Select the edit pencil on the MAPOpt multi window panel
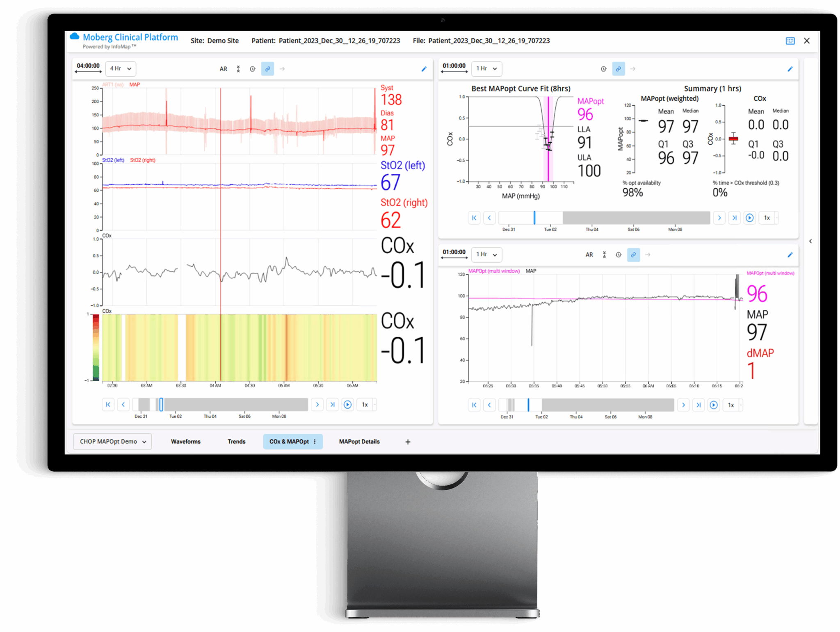The width and height of the screenshot is (840, 632). tap(790, 255)
